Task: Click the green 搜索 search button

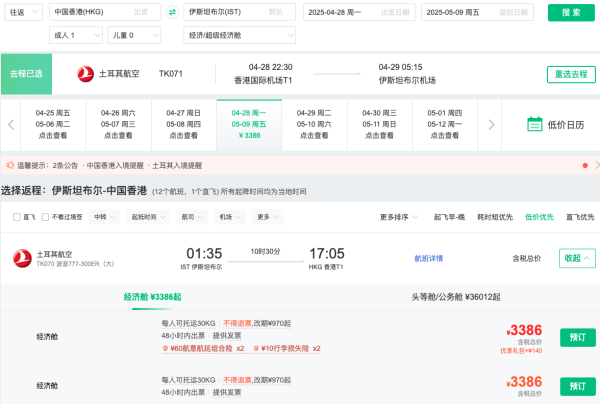Action: point(571,13)
